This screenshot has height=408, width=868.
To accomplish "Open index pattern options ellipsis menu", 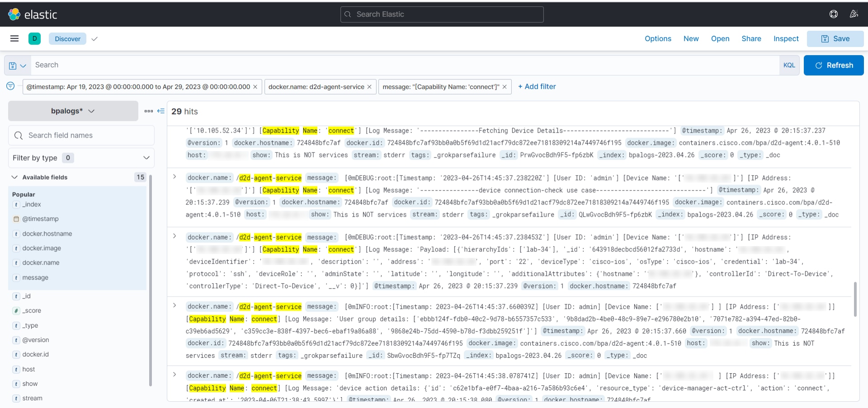I will (x=148, y=111).
